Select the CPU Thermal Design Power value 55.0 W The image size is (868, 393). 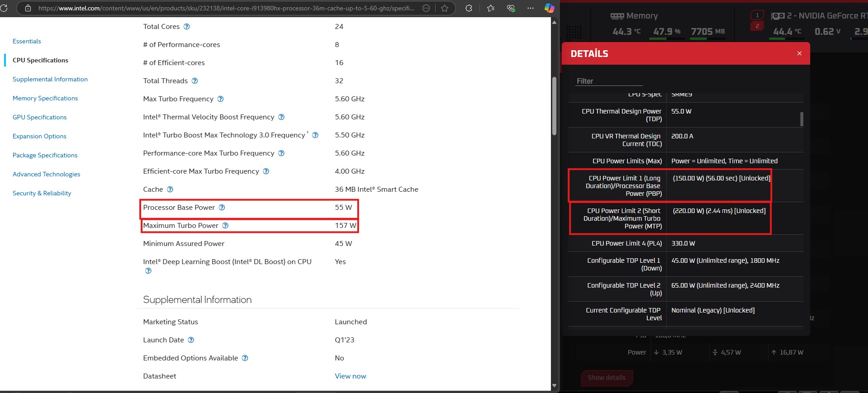pos(681,111)
